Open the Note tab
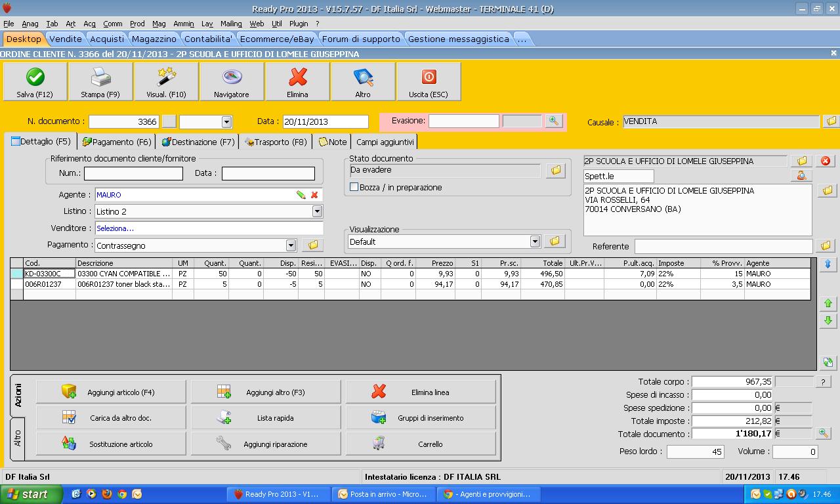Viewport: 840px width, 504px height. click(x=333, y=142)
